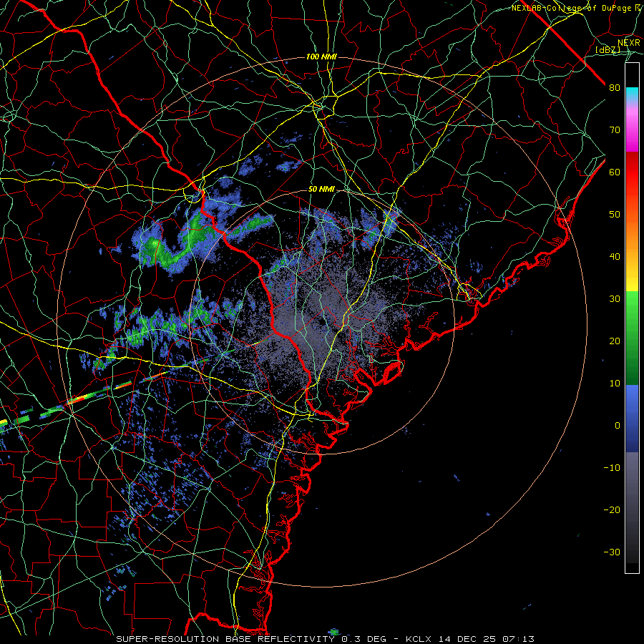Pick the green segment of the color bar
The image size is (644, 644).
632,338
